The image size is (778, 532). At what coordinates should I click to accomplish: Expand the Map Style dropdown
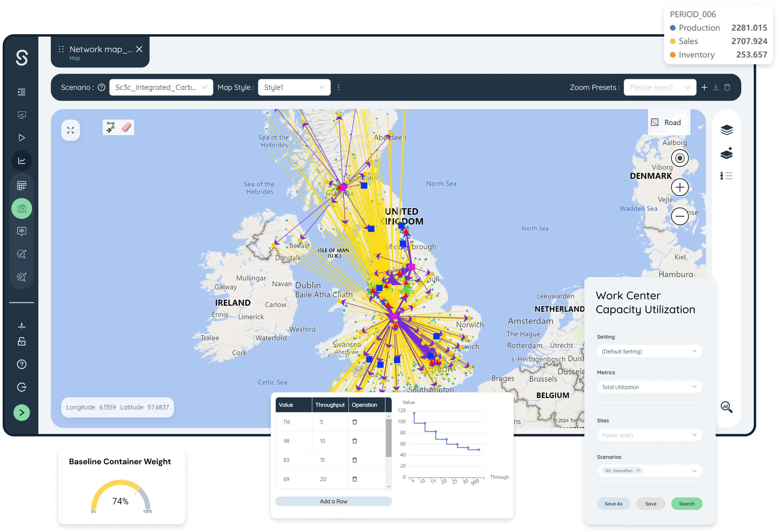tap(294, 87)
